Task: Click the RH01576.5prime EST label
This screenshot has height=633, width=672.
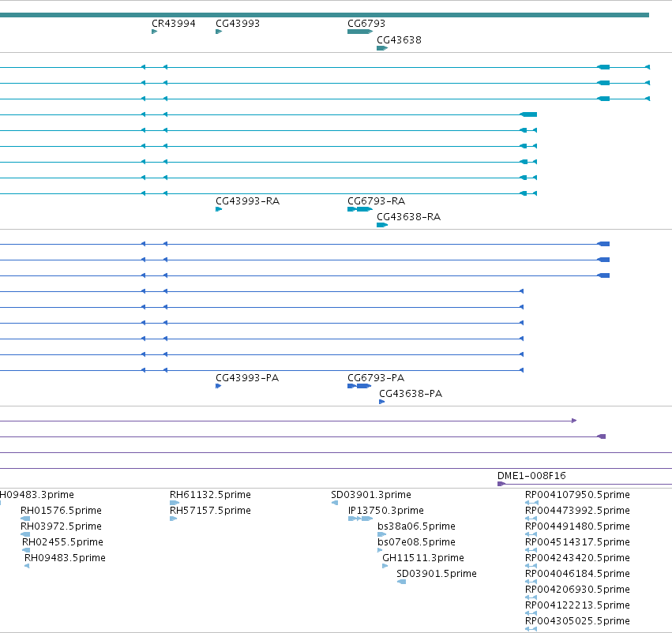Action: 62,511
